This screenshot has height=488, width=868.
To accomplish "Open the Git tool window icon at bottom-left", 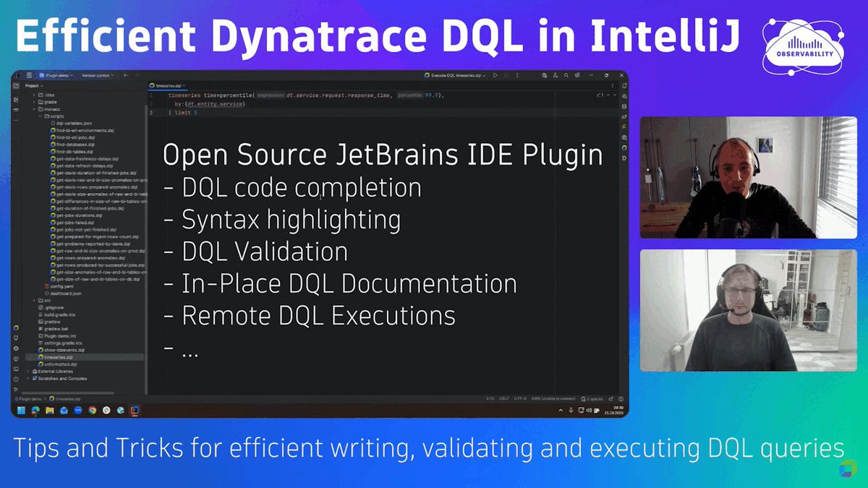I will click(x=16, y=390).
